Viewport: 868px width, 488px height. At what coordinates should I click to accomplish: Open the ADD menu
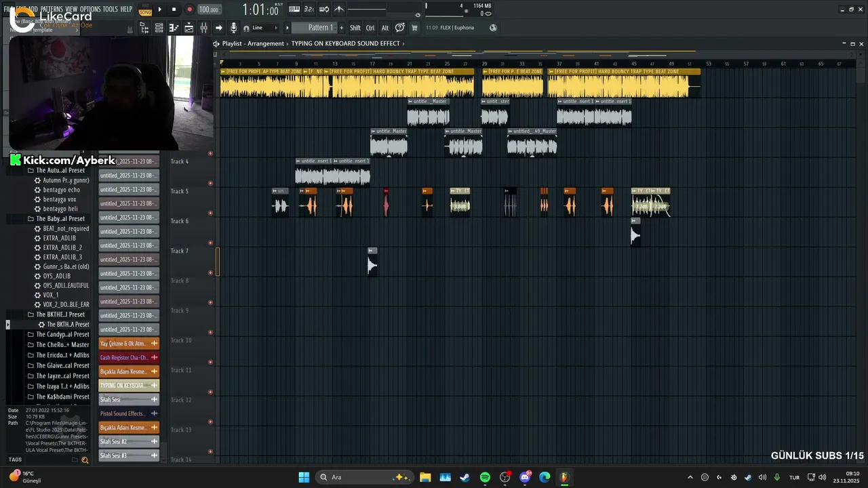[33, 9]
